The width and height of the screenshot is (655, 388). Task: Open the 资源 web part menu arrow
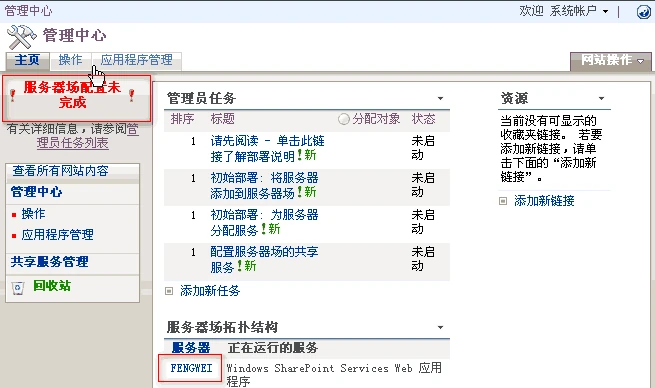pos(602,99)
